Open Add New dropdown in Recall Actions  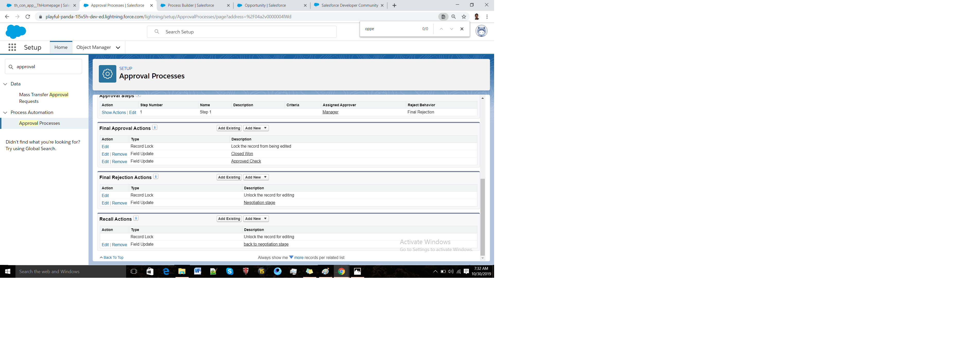point(256,219)
